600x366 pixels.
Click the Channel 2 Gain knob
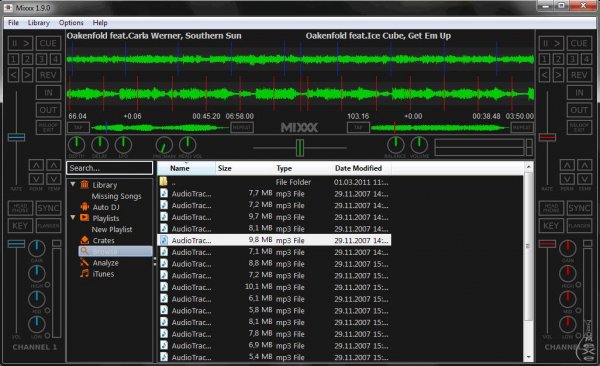click(568, 249)
